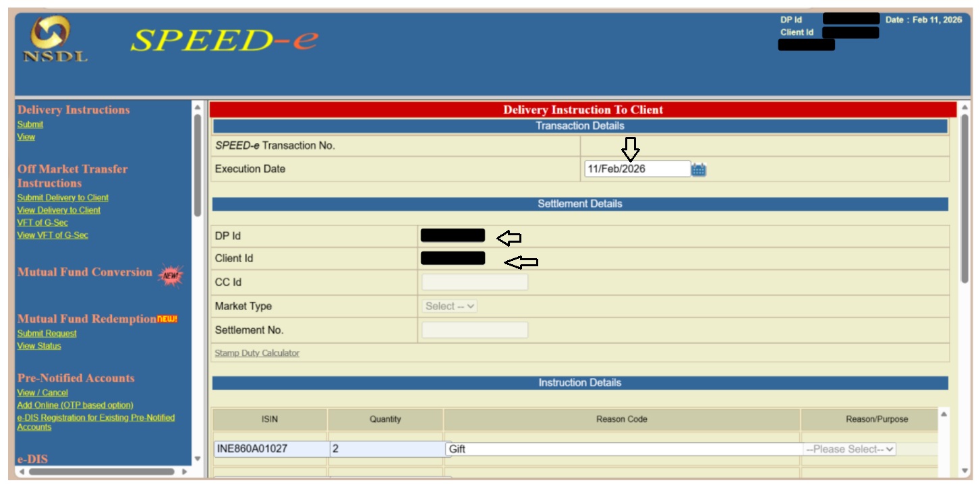This screenshot has width=980, height=484.
Task: Open the Execution Date calendar picker icon
Action: click(x=699, y=170)
